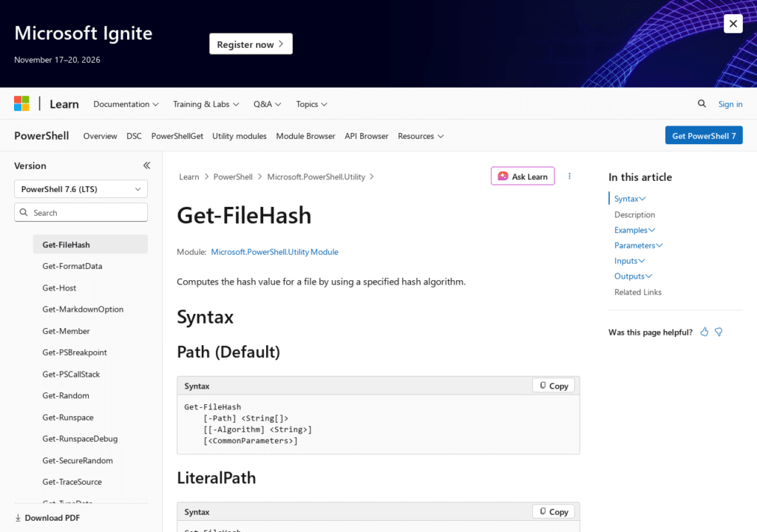This screenshot has height=532, width=757.
Task: Click the Microsoft logo
Action: point(21,103)
